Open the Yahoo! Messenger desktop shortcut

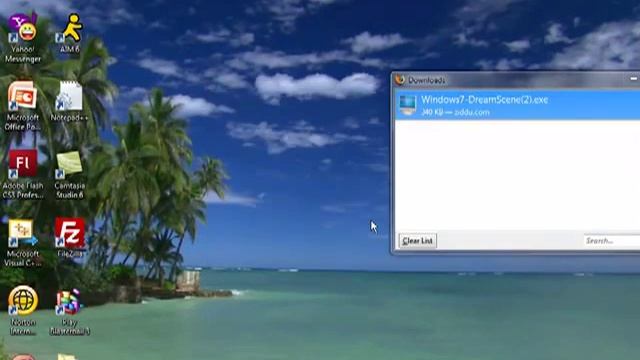[x=23, y=38]
